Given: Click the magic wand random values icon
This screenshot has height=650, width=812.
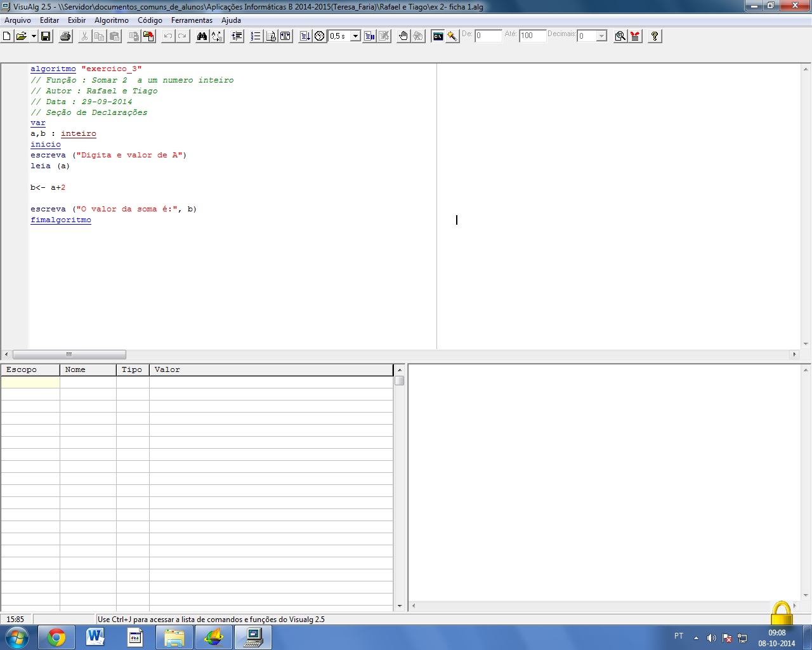Looking at the screenshot, I should tap(452, 36).
